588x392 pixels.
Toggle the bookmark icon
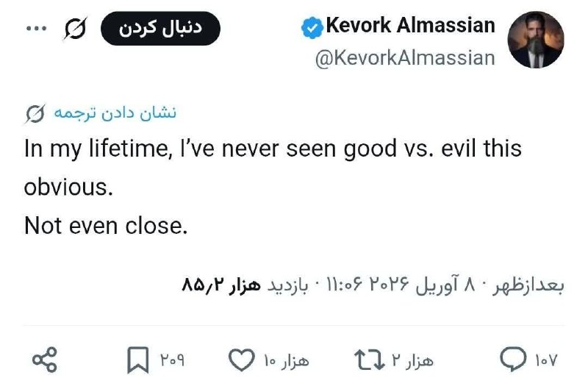137,360
